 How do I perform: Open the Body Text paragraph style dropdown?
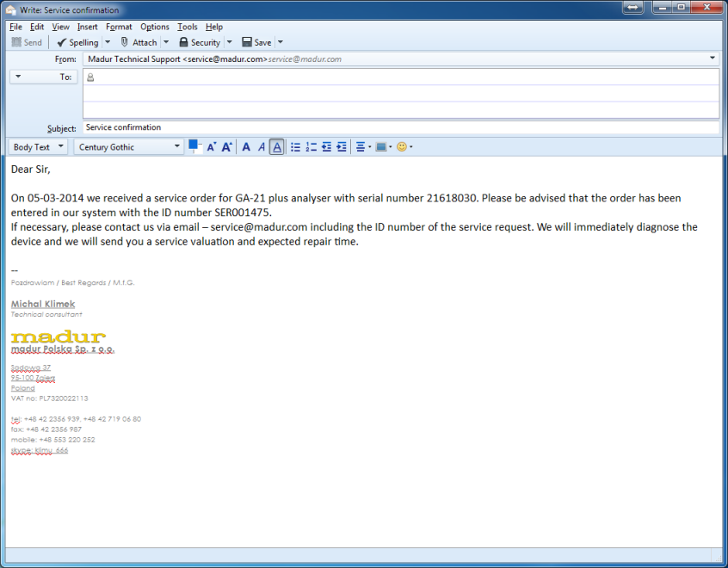38,147
